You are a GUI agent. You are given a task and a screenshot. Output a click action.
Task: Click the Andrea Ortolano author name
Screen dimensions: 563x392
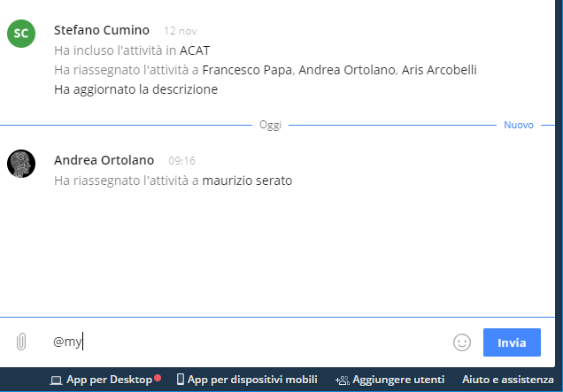[x=104, y=160]
